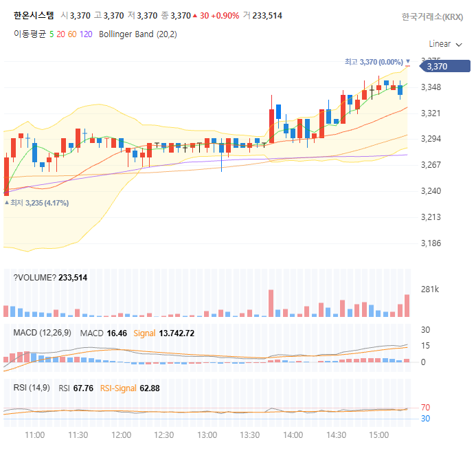Toggle the 120-period moving average
Image resolution: width=476 pixels, height=451 pixels.
coord(86,34)
